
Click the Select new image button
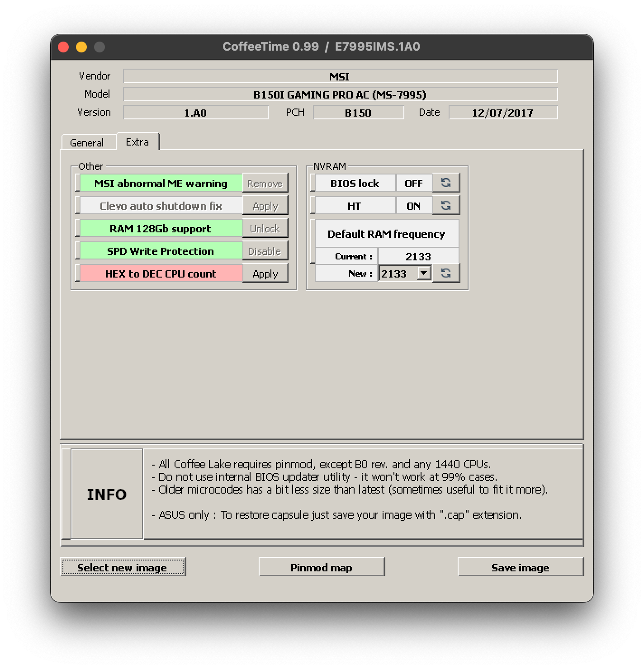123,567
